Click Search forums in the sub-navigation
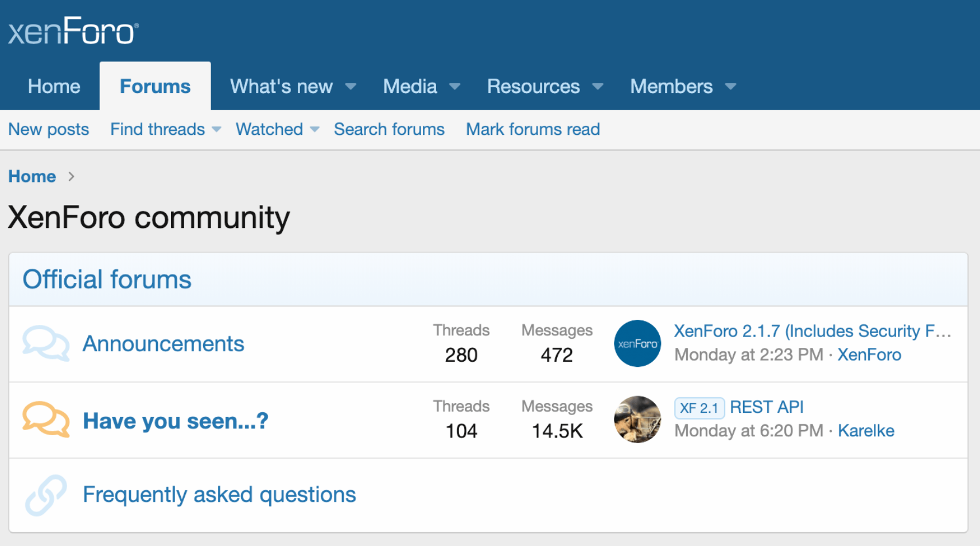 389,129
